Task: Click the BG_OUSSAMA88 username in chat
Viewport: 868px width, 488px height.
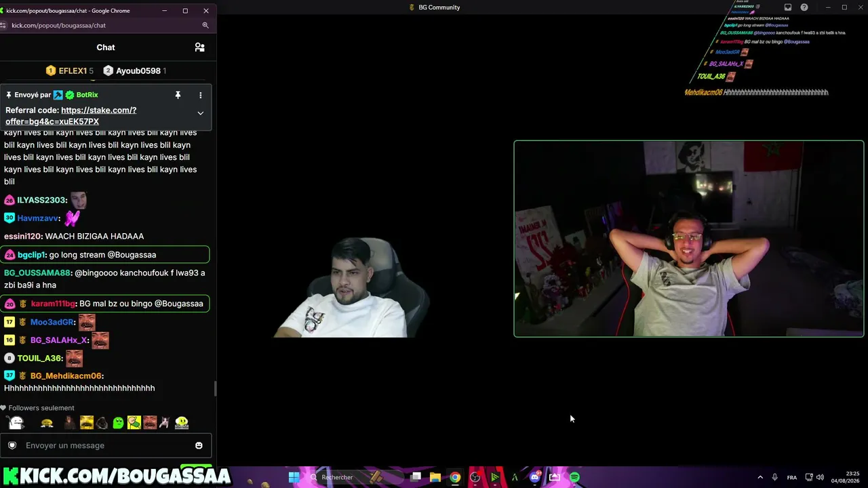Action: [37, 273]
